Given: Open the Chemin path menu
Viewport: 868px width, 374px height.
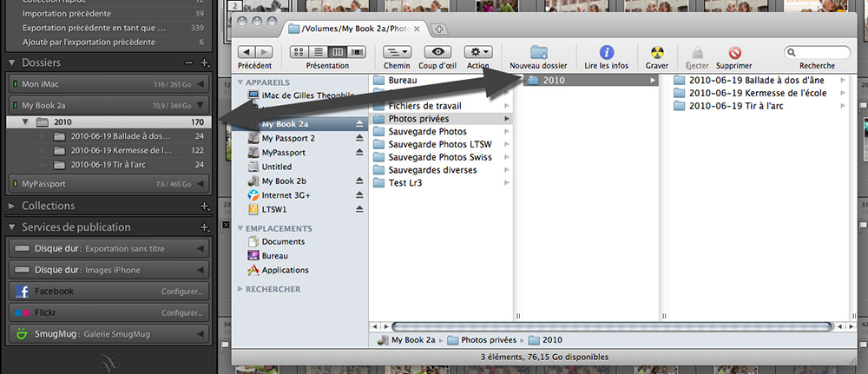Looking at the screenshot, I should click(x=397, y=52).
